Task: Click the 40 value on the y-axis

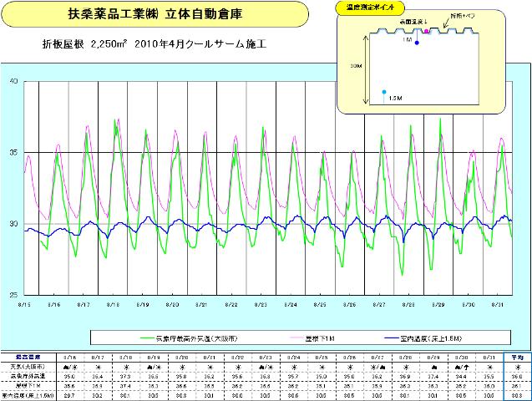Action: [x=13, y=81]
